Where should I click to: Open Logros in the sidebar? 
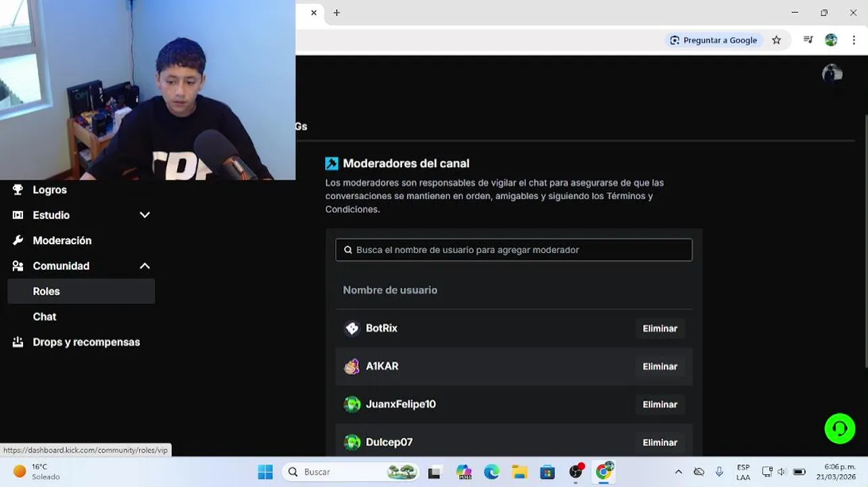pyautogui.click(x=50, y=190)
